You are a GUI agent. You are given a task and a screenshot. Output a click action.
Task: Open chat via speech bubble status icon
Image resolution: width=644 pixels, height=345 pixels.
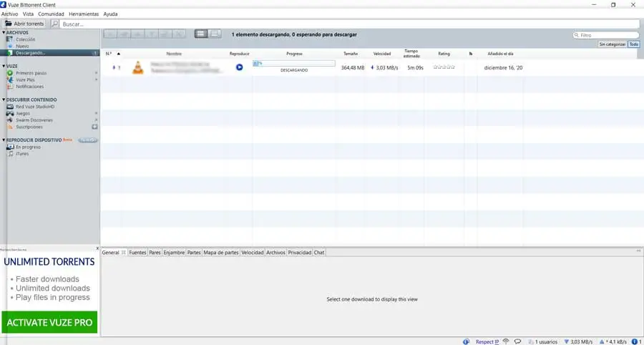coord(518,341)
